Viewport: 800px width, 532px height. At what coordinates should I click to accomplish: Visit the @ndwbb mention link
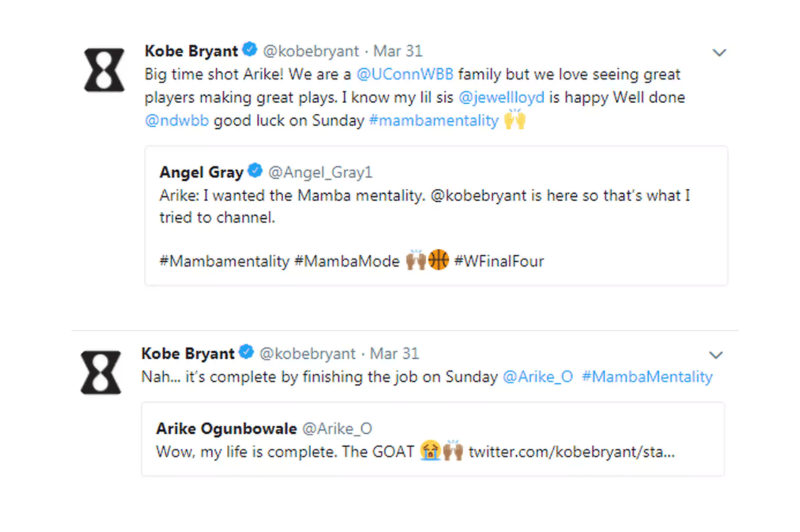click(177, 121)
